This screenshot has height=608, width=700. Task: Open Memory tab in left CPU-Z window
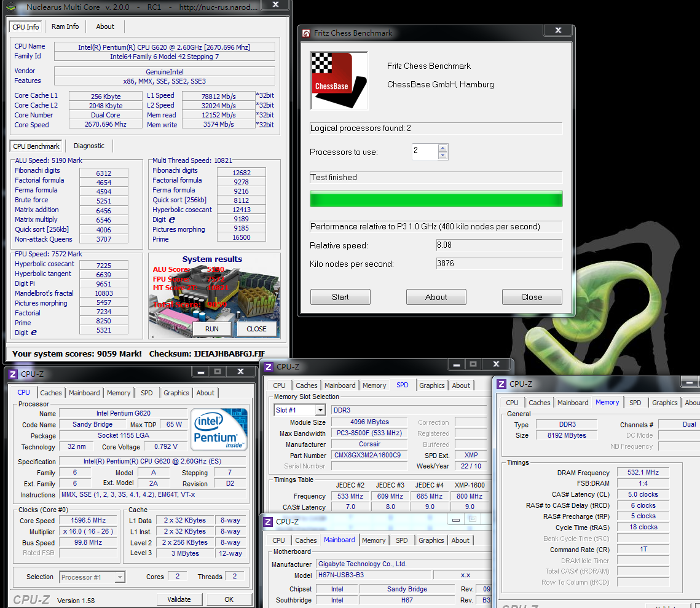119,393
